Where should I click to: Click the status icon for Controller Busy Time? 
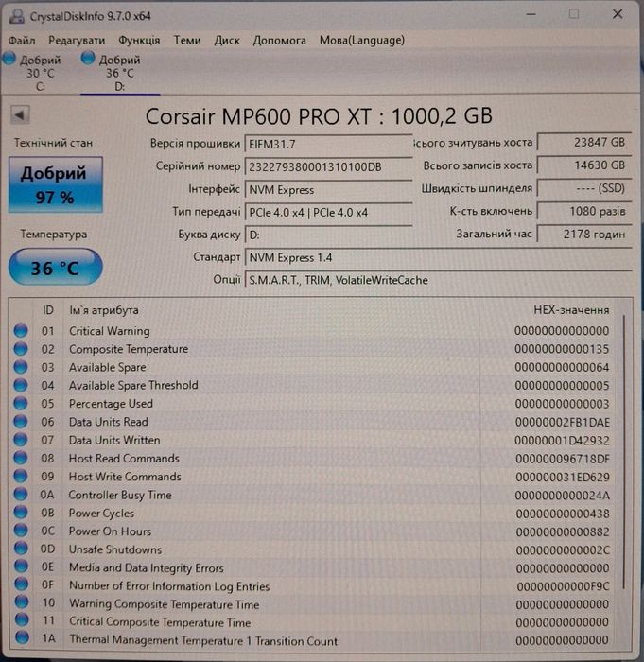(21, 494)
